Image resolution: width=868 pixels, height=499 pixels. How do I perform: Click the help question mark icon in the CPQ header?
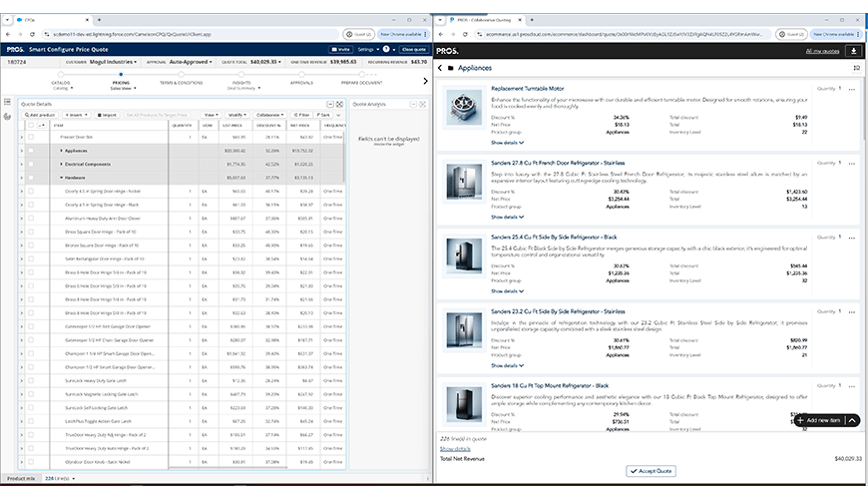click(x=386, y=49)
